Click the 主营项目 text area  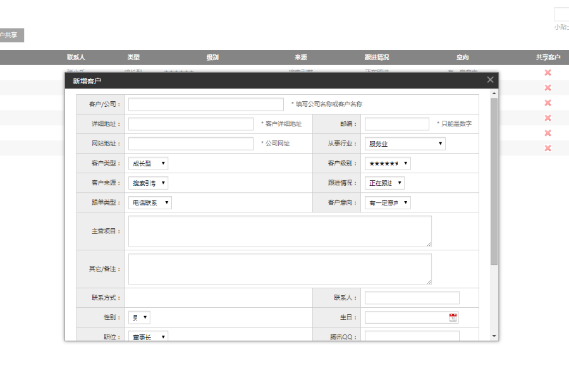coord(280,231)
